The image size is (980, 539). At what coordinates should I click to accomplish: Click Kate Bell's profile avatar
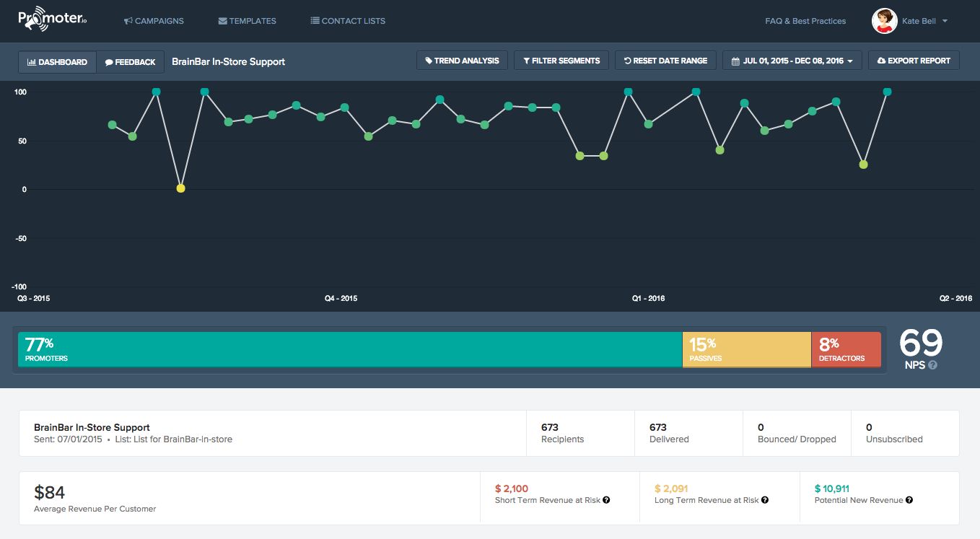pos(884,21)
